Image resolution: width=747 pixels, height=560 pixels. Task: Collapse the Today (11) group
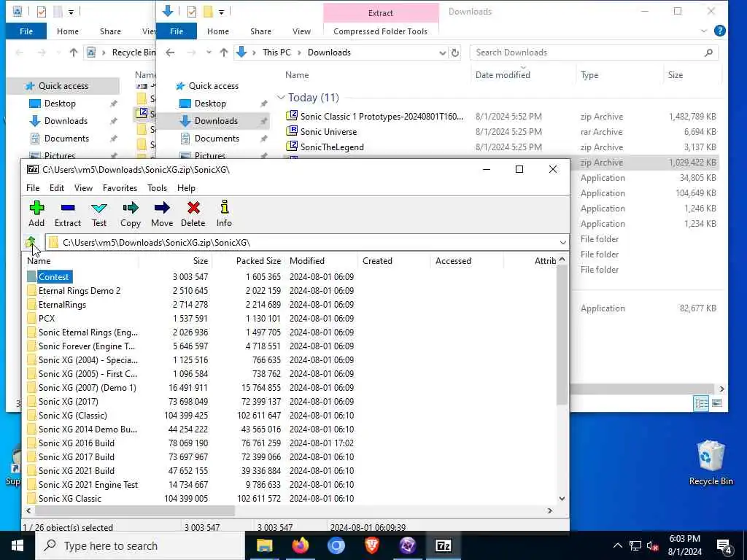click(x=281, y=98)
